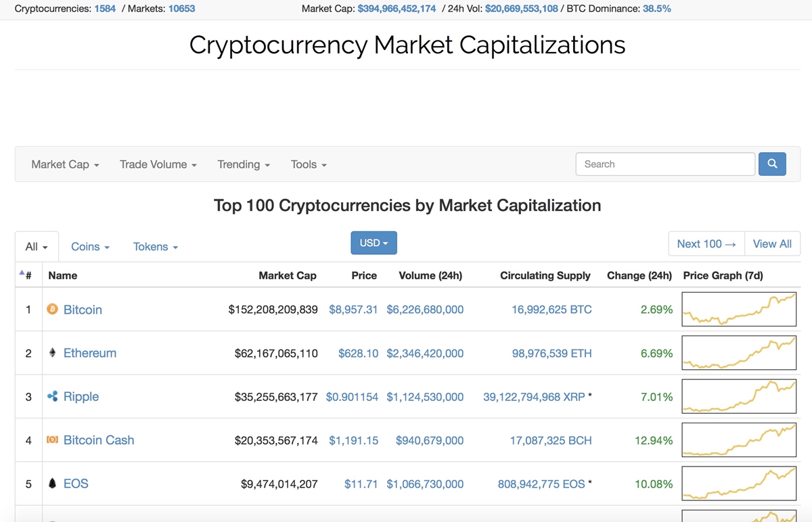Open the EOS coin page
The height and width of the screenshot is (522, 812).
coord(76,483)
